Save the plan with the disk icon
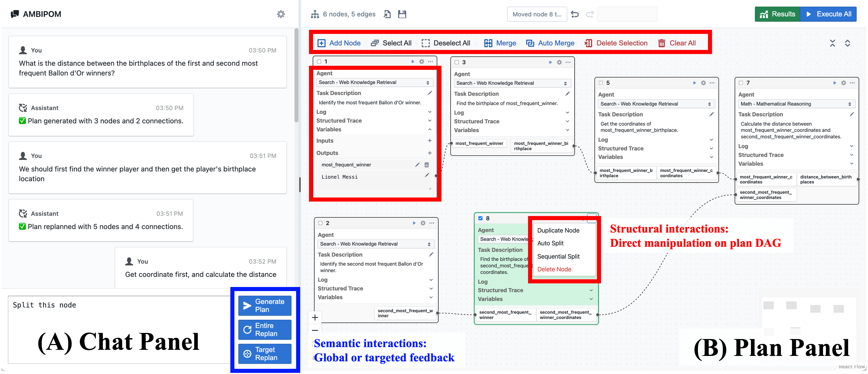 (402, 14)
